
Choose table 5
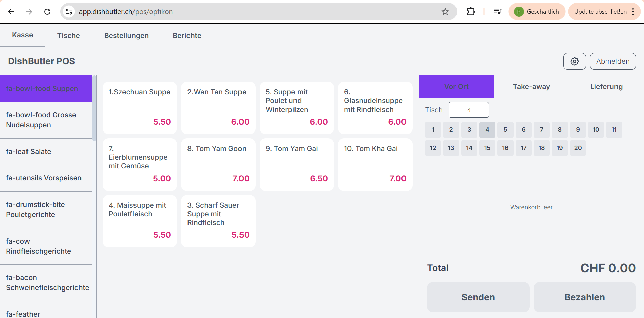pyautogui.click(x=505, y=130)
